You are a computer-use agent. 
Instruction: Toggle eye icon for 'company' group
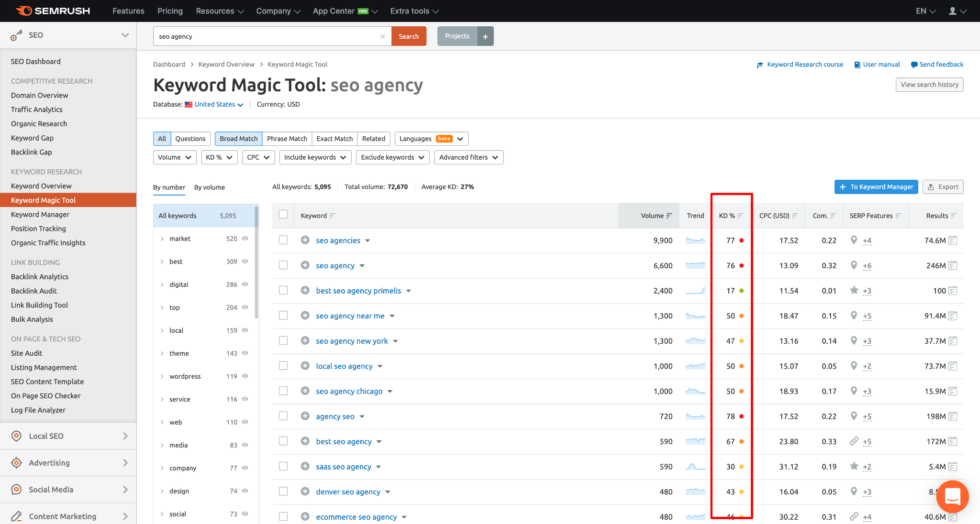click(245, 468)
